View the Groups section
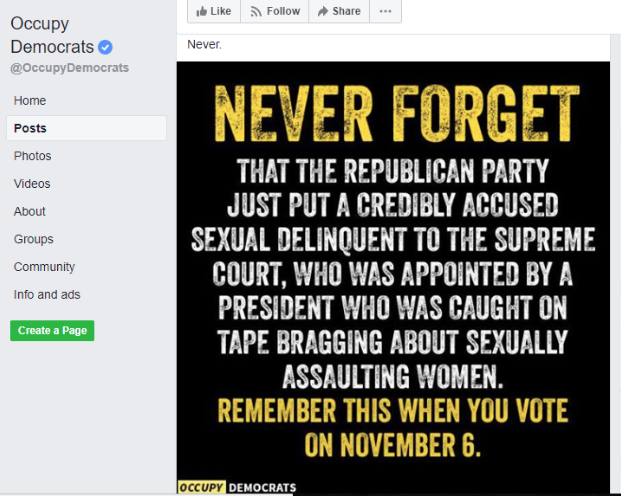 (34, 239)
